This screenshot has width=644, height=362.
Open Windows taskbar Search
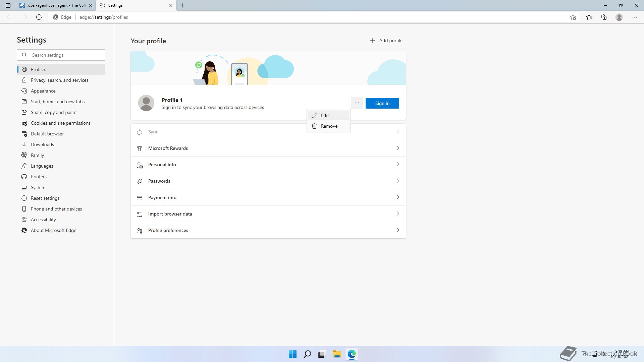tap(307, 354)
